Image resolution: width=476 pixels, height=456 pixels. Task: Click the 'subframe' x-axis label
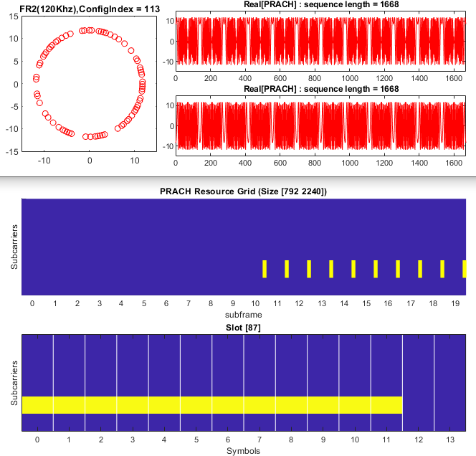pyautogui.click(x=244, y=315)
